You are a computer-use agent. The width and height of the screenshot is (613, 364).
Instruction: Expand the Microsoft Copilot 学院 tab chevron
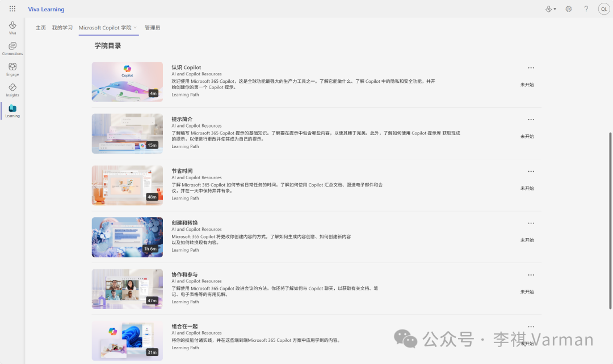tap(135, 27)
